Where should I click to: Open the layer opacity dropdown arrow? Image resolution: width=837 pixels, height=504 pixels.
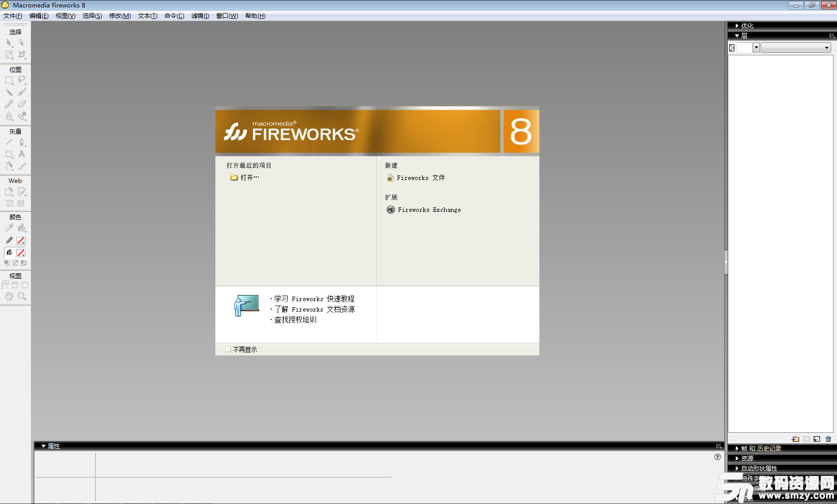756,48
